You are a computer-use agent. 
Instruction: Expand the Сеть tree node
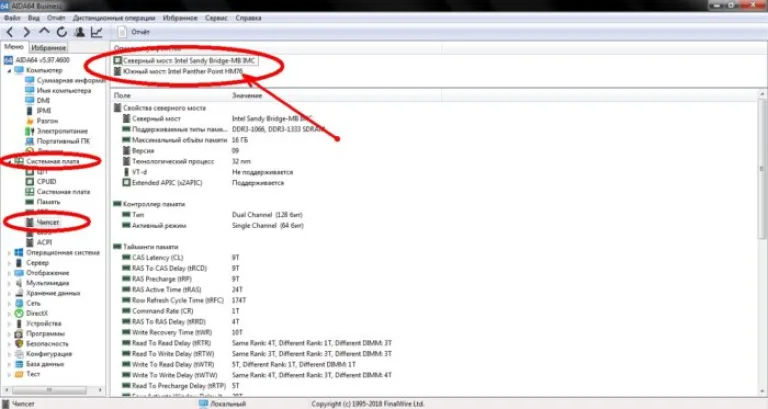[9, 303]
